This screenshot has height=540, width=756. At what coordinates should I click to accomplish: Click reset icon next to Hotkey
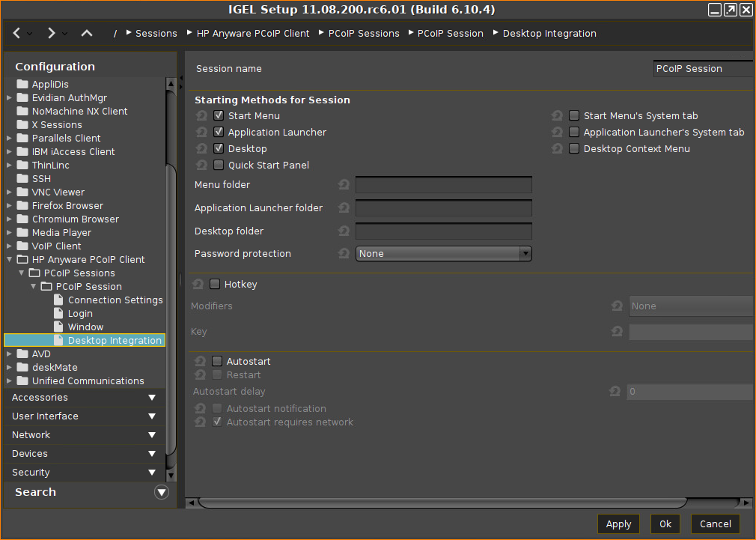pyautogui.click(x=198, y=285)
